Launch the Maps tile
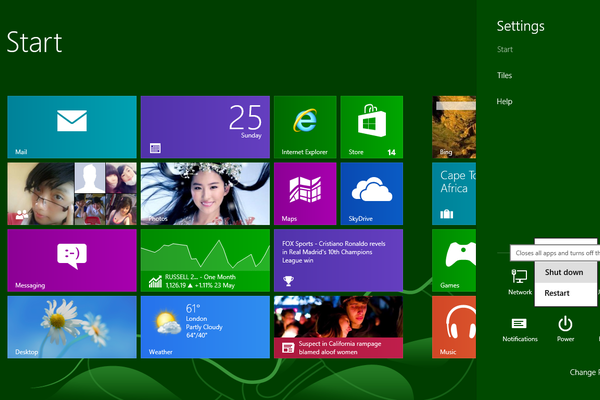This screenshot has width=600, height=400. (305, 194)
